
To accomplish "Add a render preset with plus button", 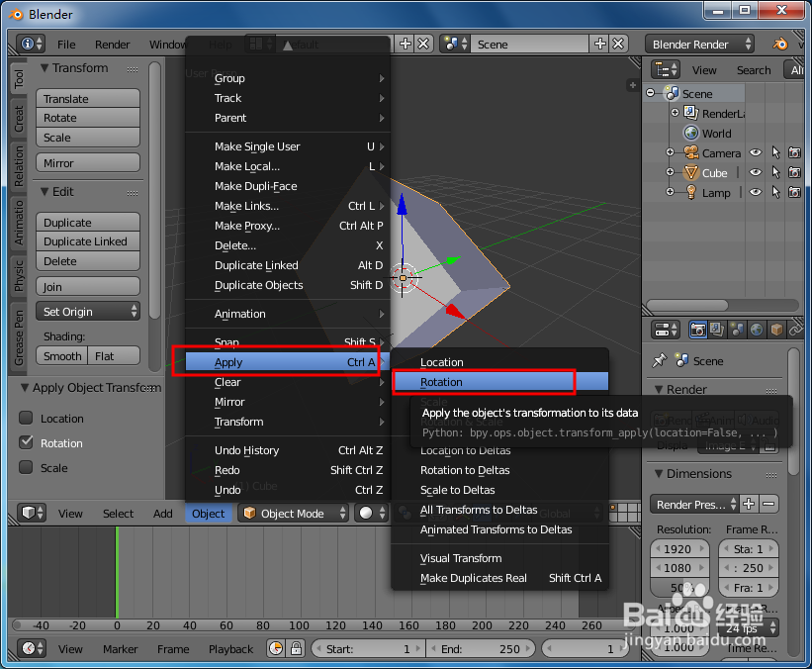I will (x=749, y=504).
